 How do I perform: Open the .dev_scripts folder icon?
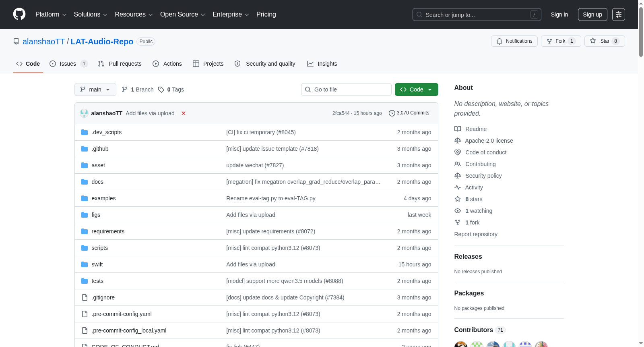85,132
